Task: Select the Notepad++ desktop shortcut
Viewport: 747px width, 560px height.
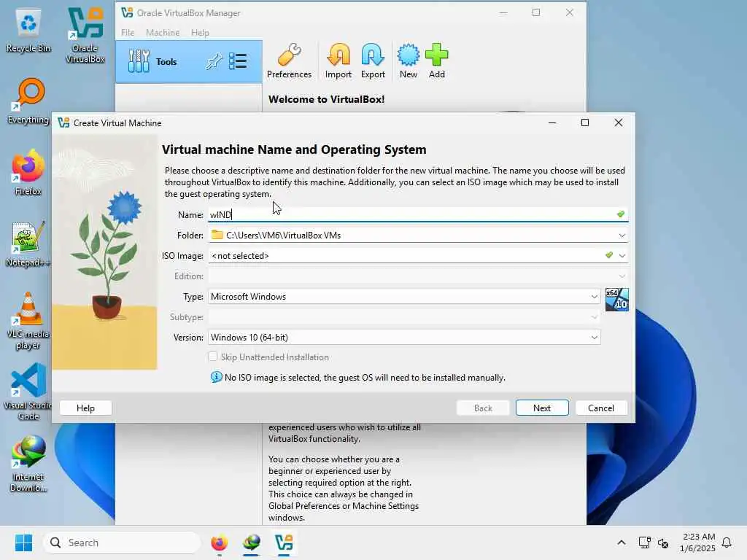Action: [28, 244]
